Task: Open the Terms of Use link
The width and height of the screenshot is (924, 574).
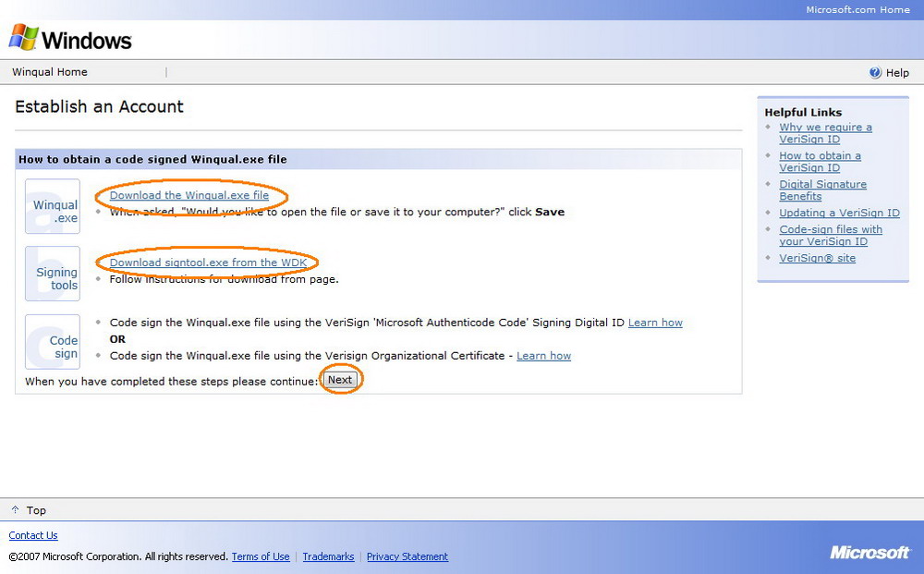Action: (x=261, y=556)
